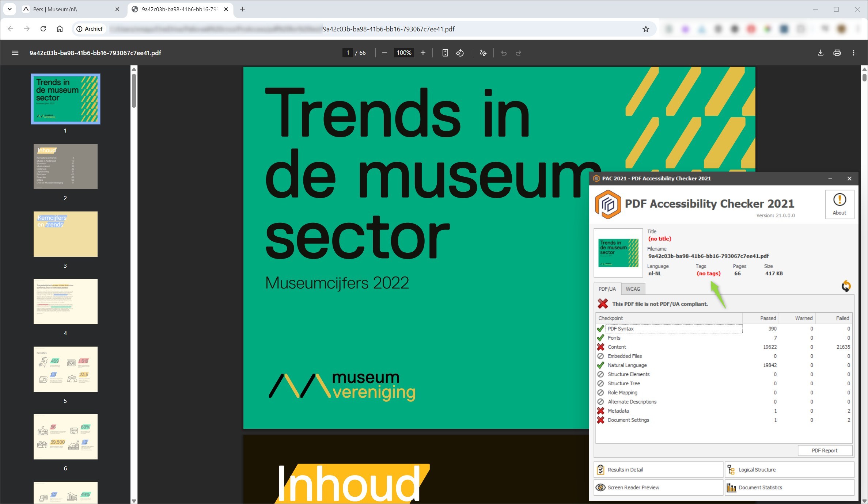Select page 2 Inhoud thumbnail
The width and height of the screenshot is (868, 504).
(x=65, y=167)
